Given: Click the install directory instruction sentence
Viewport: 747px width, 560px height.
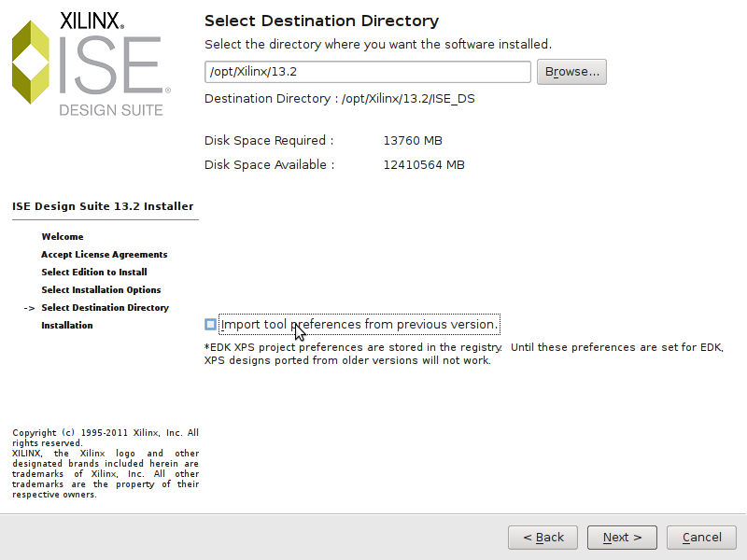Looking at the screenshot, I should click(378, 44).
